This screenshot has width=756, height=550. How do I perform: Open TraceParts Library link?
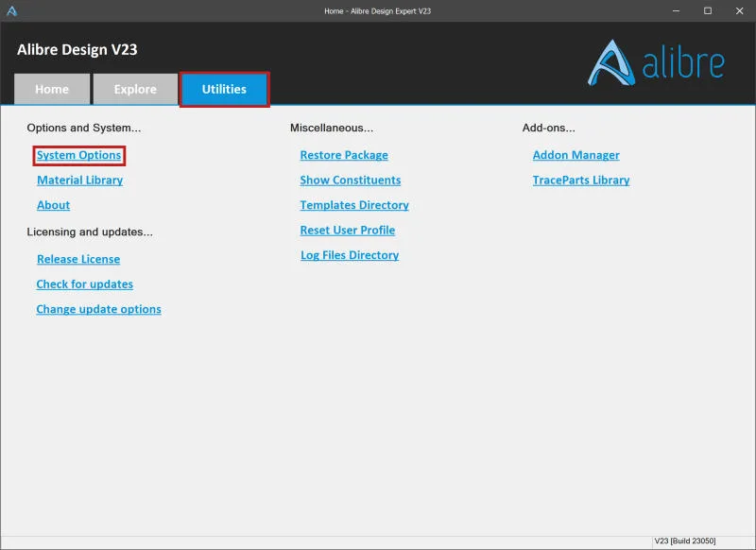pos(581,180)
